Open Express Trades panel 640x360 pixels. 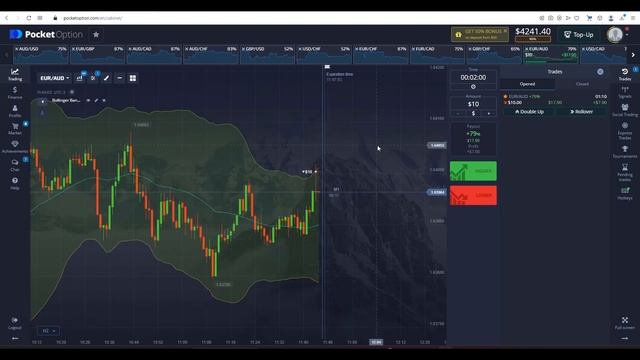(x=624, y=131)
